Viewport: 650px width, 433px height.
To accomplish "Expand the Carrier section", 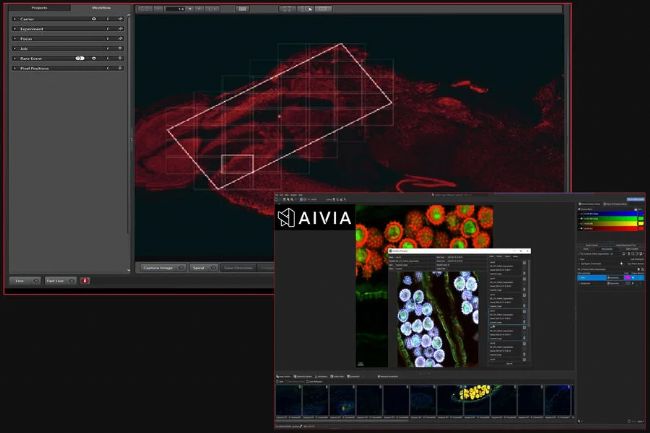I will pos(15,19).
